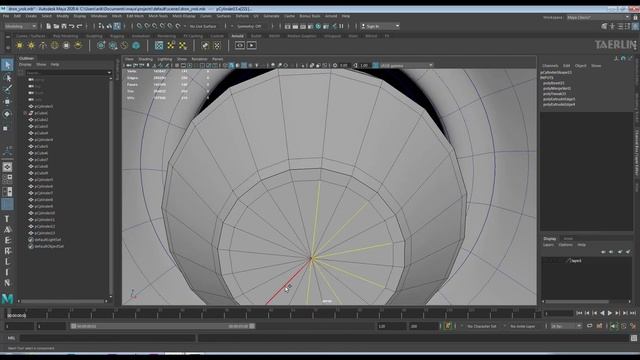Create Arnold area light from shelf
Viewport: 640px width, 360px height.
(19, 45)
